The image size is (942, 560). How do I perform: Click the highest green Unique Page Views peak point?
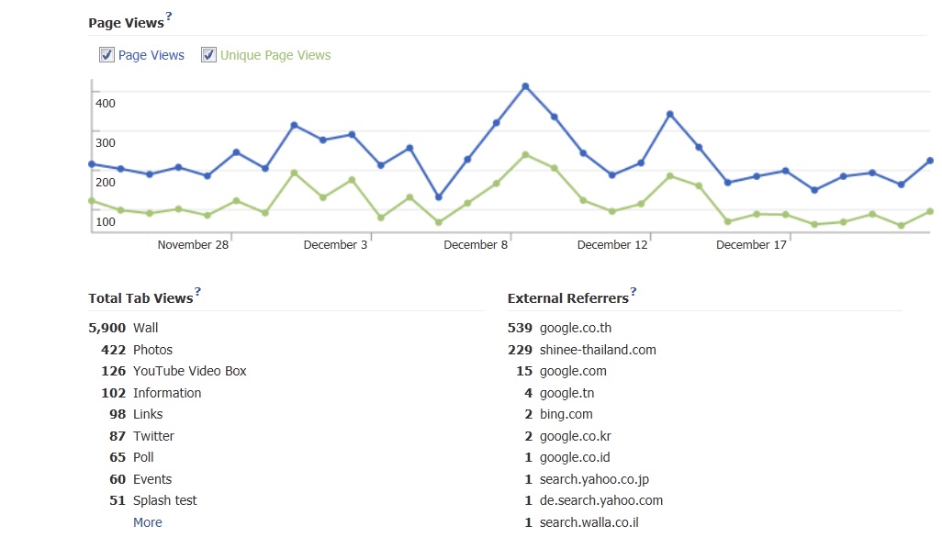tap(525, 154)
